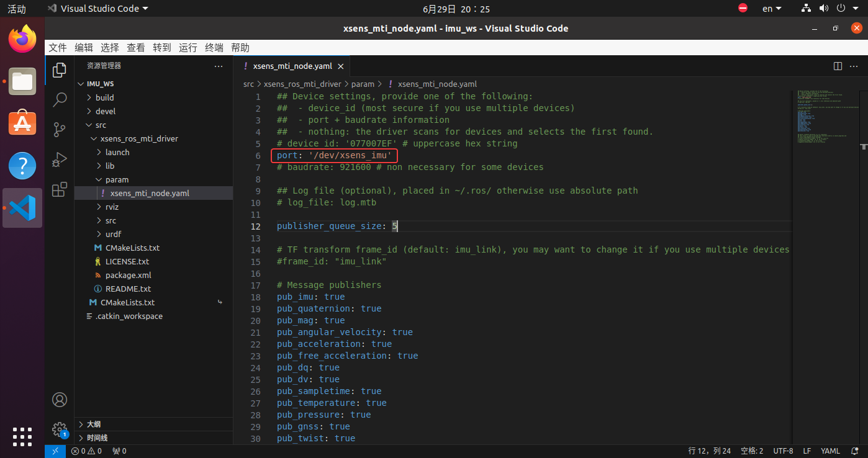
Task: Open the 选择 menu
Action: pyautogui.click(x=110, y=48)
